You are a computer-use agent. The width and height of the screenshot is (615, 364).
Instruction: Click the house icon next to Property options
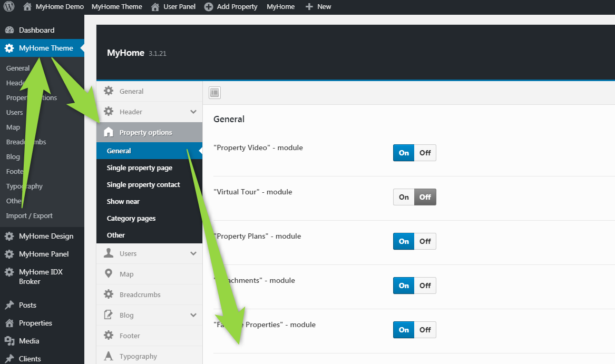tap(109, 132)
